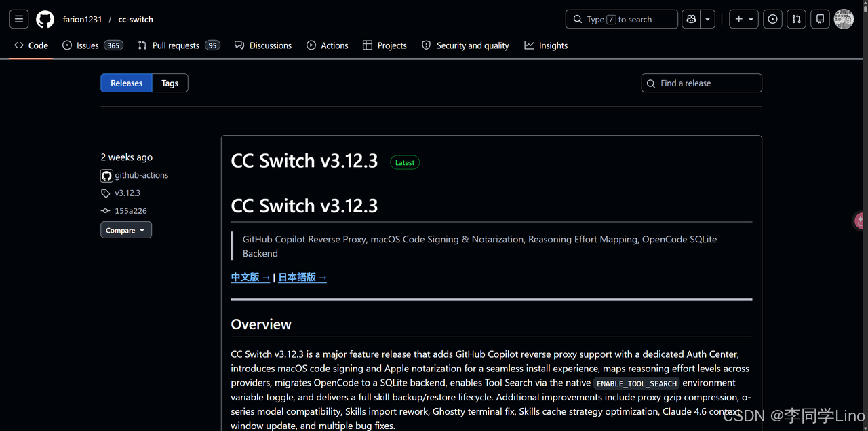Click the Issues count badge 365
Image resolution: width=868 pixels, height=431 pixels.
pyautogui.click(x=113, y=45)
